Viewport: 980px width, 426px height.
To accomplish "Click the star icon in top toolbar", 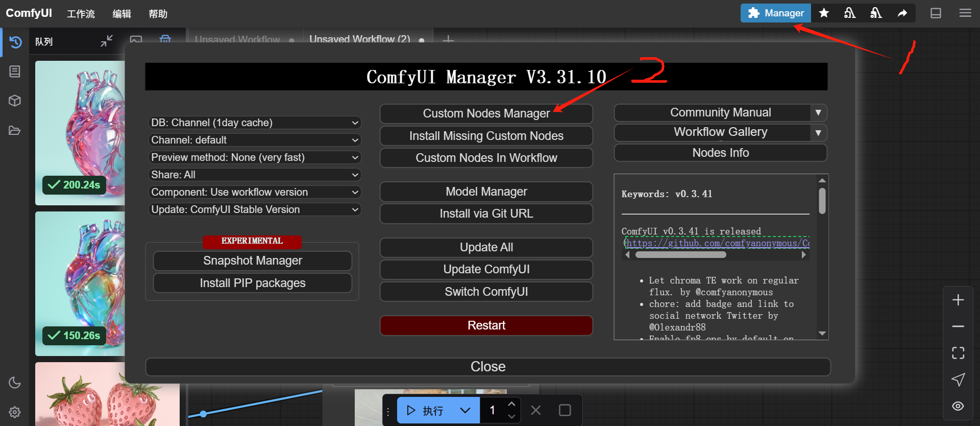I will 824,13.
